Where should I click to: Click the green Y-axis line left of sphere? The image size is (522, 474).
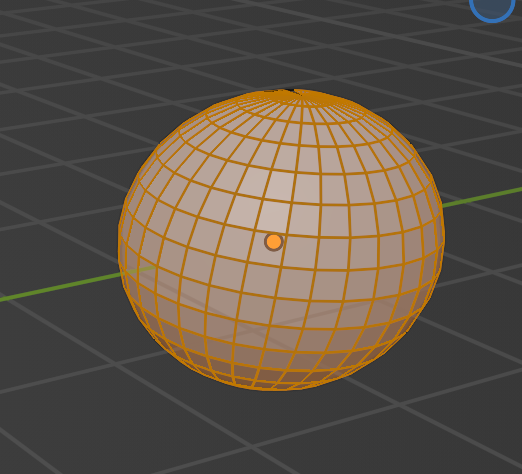(60, 287)
